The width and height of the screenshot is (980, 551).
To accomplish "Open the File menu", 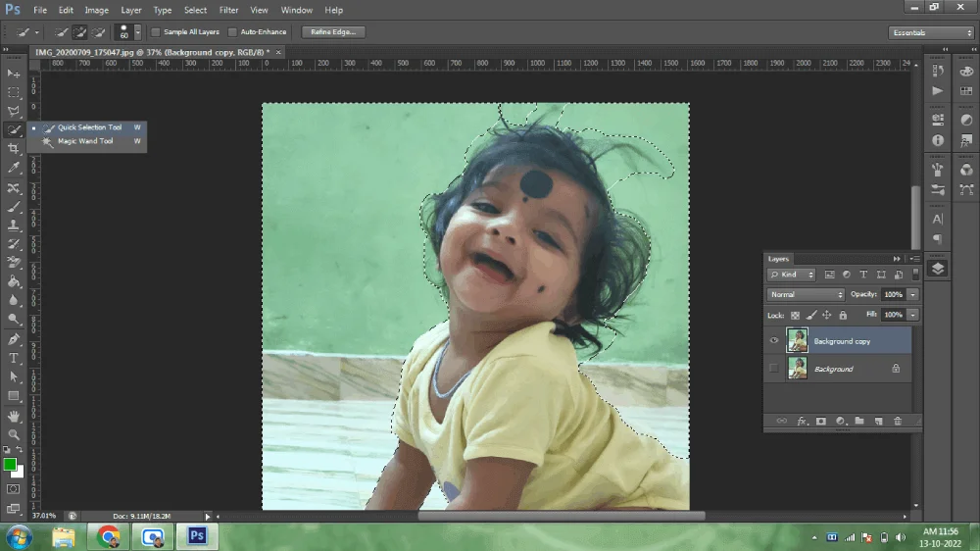I will point(40,10).
